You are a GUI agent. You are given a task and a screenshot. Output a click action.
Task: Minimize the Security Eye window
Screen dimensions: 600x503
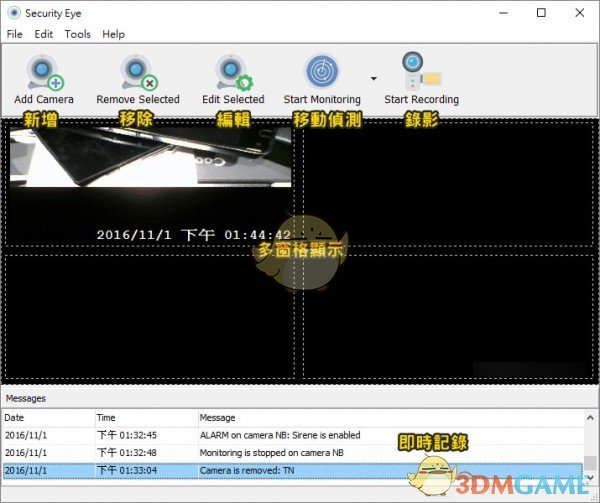[504, 13]
